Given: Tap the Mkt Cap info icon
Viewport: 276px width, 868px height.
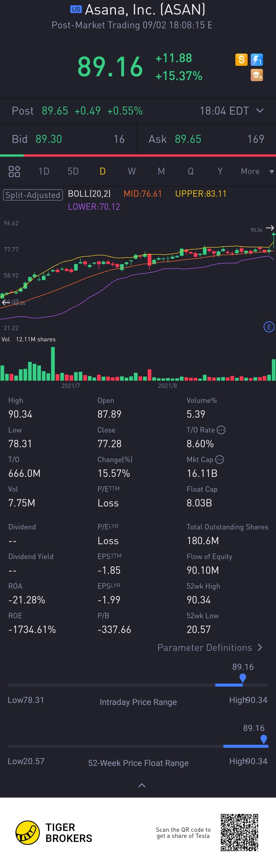Looking at the screenshot, I should 219,459.
